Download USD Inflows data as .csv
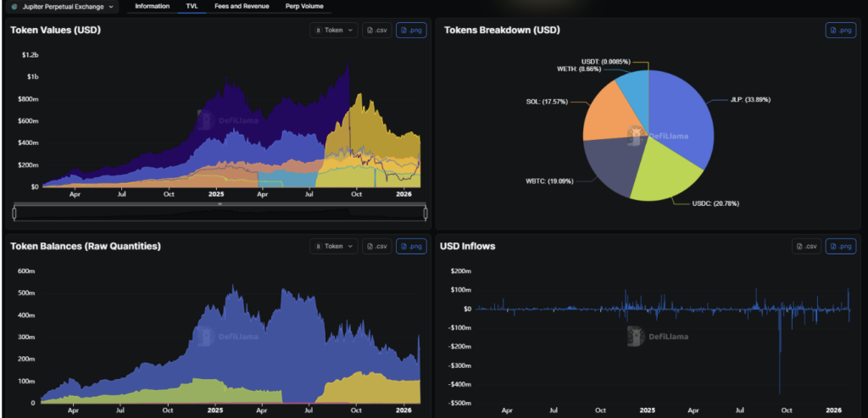The image size is (868, 418). (x=806, y=246)
